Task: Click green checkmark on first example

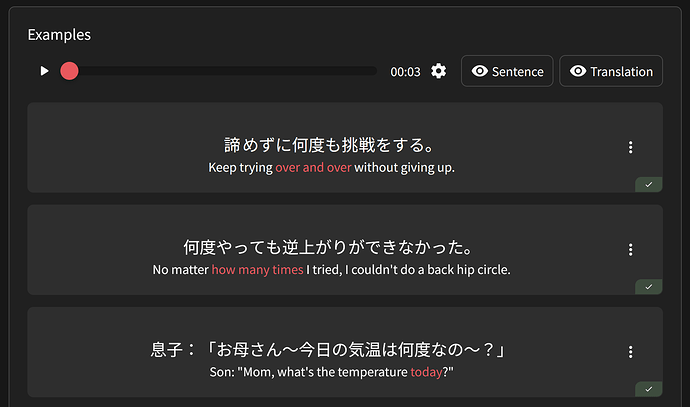Action: click(x=648, y=184)
